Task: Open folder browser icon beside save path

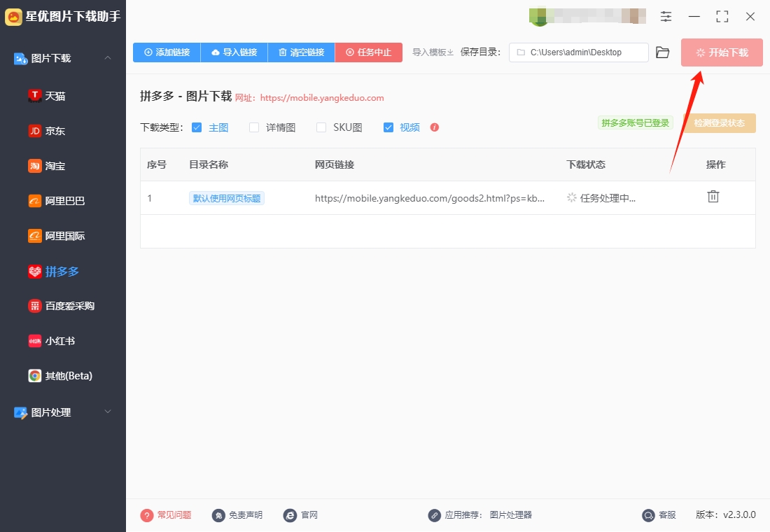Action: point(662,52)
